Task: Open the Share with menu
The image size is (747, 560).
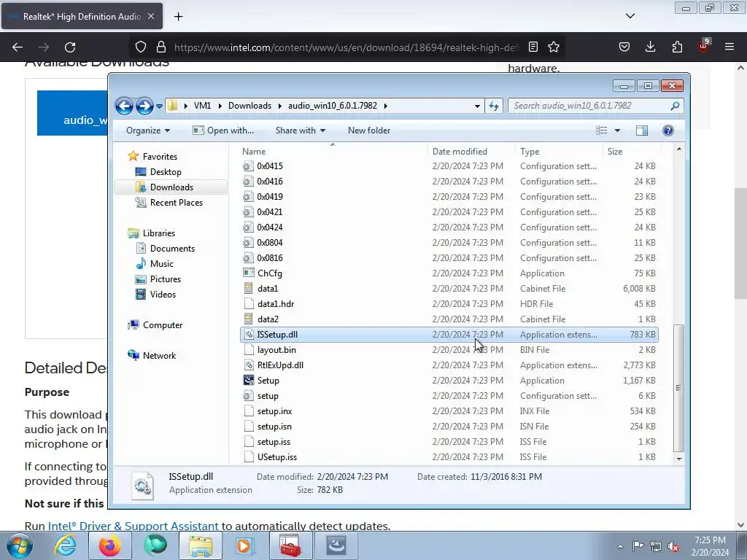Action: click(300, 131)
